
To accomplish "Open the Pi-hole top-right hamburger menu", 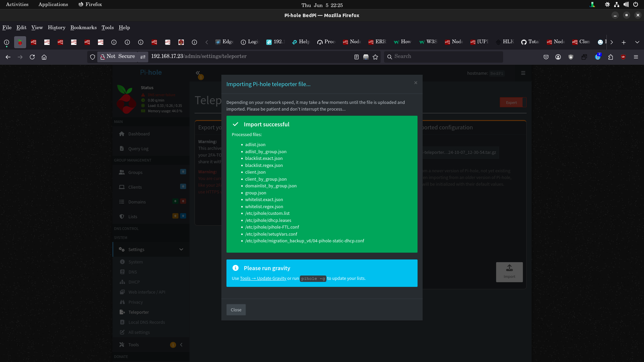I will (x=523, y=73).
